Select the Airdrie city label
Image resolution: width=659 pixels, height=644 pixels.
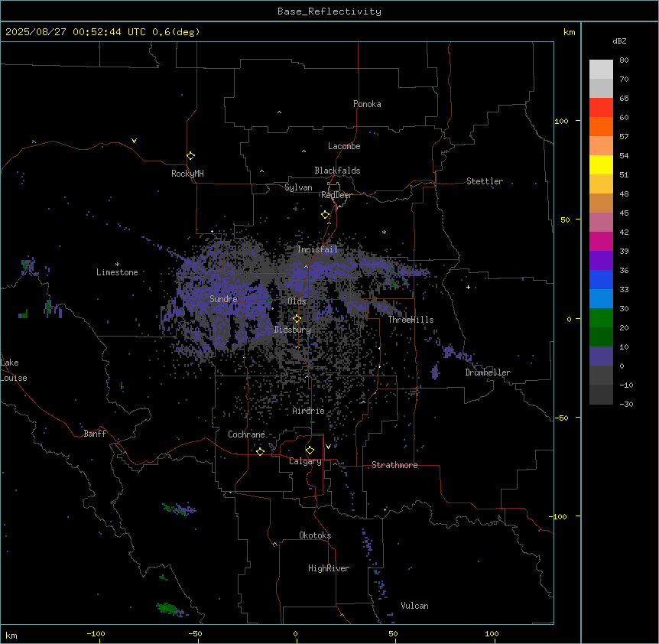[309, 411]
